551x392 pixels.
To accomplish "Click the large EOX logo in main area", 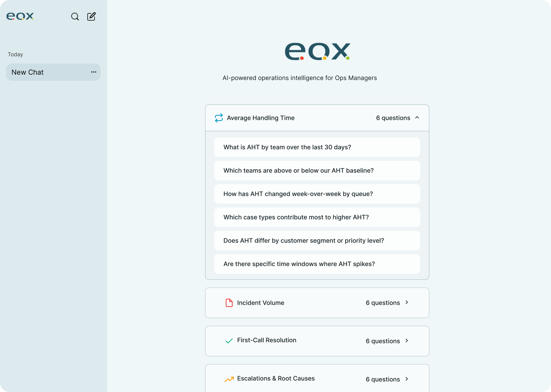I will 318,51.
